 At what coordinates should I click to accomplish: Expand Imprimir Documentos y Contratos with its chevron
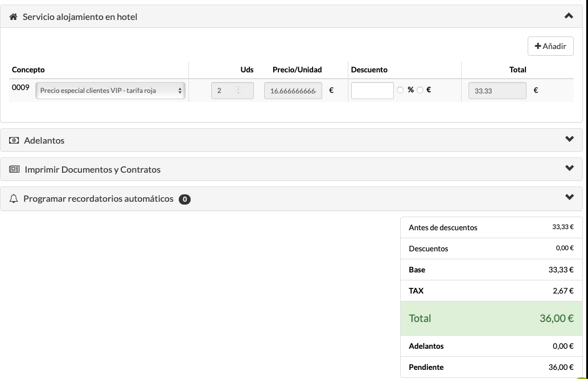pos(569,169)
